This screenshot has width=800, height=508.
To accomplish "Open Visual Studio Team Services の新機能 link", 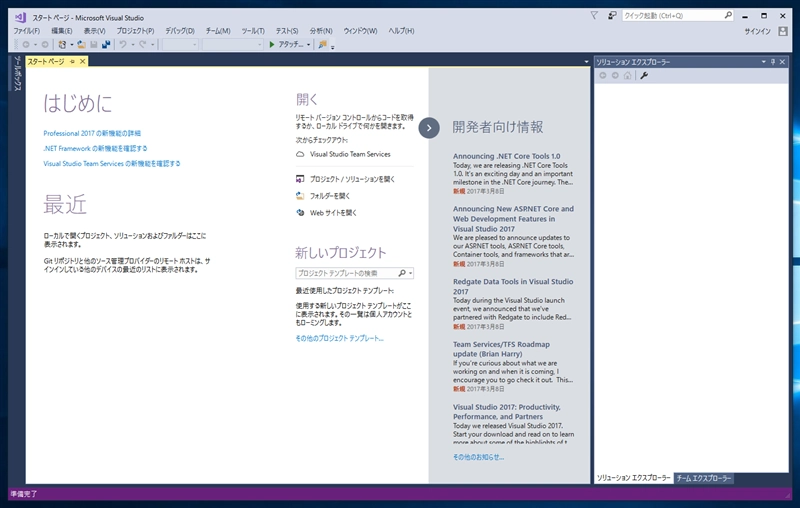I will point(112,164).
